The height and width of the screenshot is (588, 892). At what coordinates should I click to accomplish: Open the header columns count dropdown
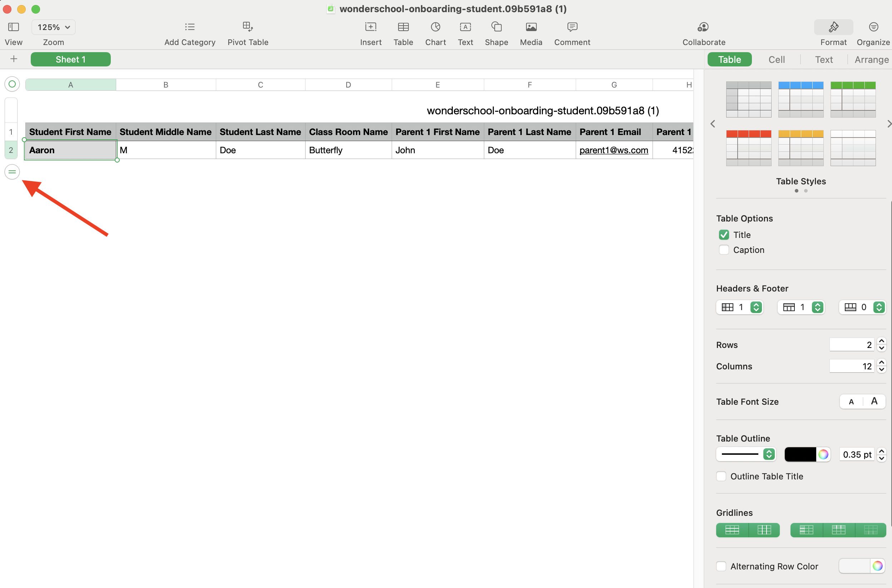pos(739,307)
